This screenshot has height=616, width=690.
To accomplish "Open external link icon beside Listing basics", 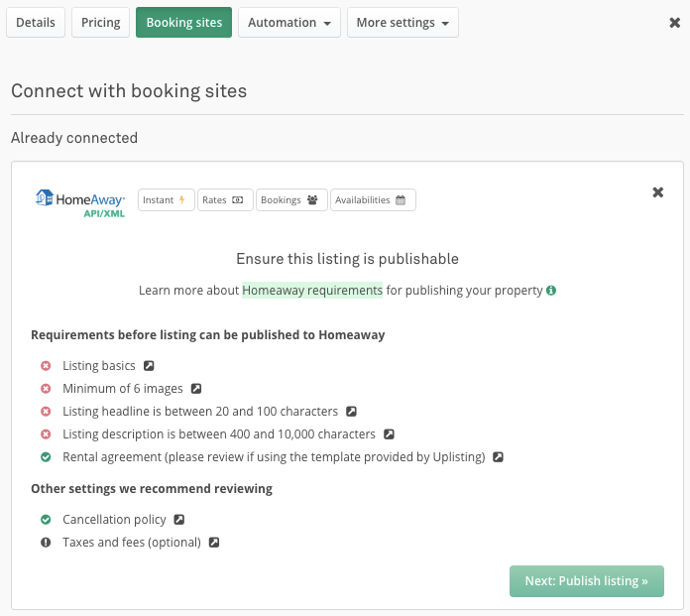I will [149, 366].
